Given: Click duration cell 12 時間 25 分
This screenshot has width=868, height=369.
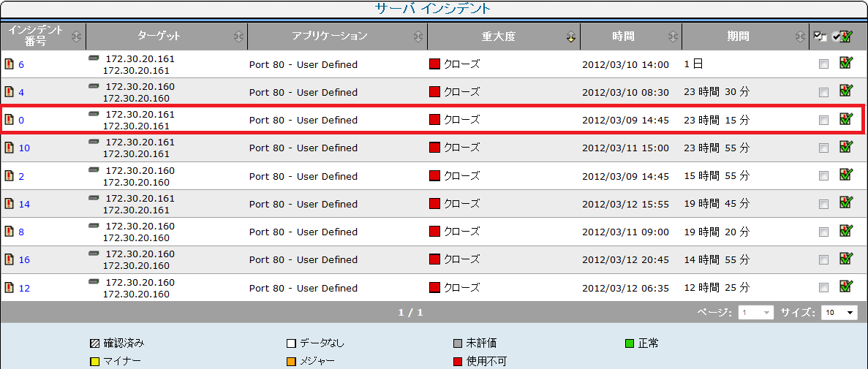Looking at the screenshot, I should click(717, 288).
